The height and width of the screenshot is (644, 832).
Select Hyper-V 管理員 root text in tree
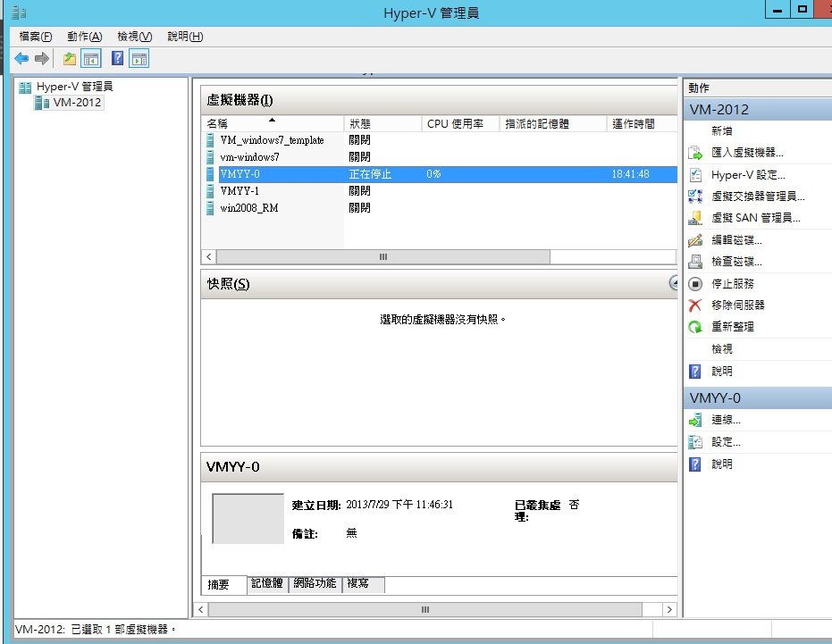tap(74, 87)
